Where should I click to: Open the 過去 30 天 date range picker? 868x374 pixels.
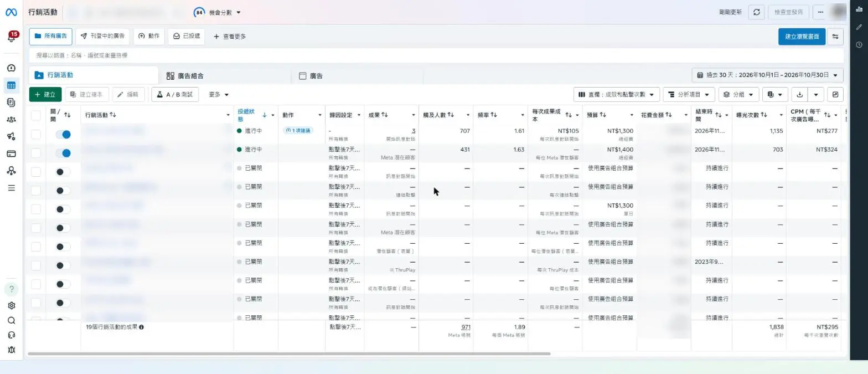coord(768,75)
